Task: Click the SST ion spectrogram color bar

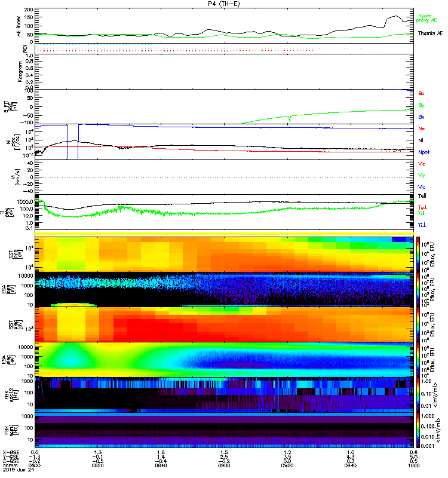Action: pos(418,254)
